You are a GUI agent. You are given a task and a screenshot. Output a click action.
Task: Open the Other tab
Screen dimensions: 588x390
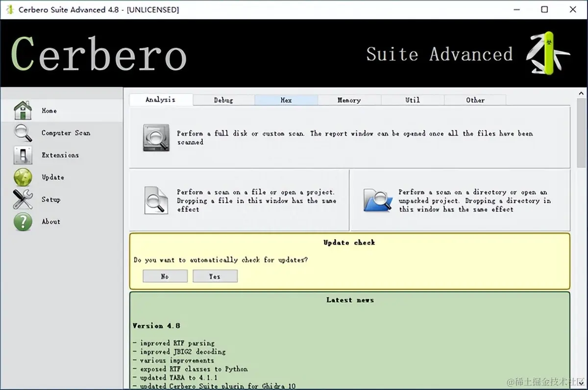[x=475, y=100]
